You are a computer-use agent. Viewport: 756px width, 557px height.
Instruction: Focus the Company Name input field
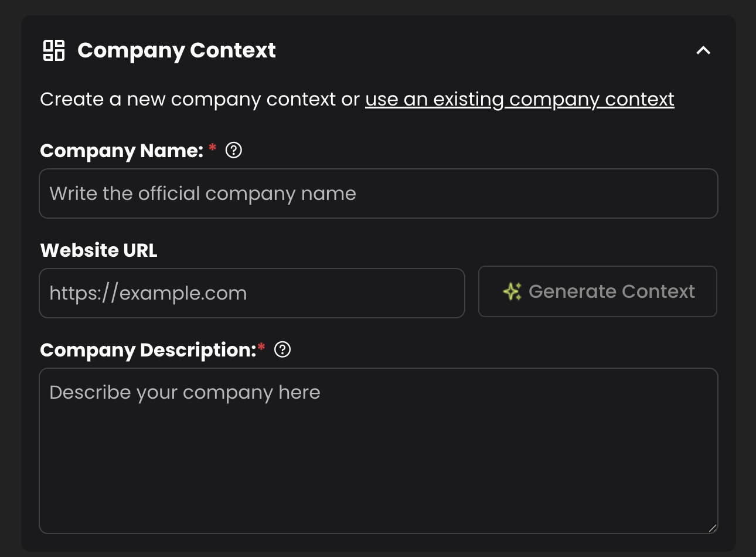pyautogui.click(x=378, y=193)
